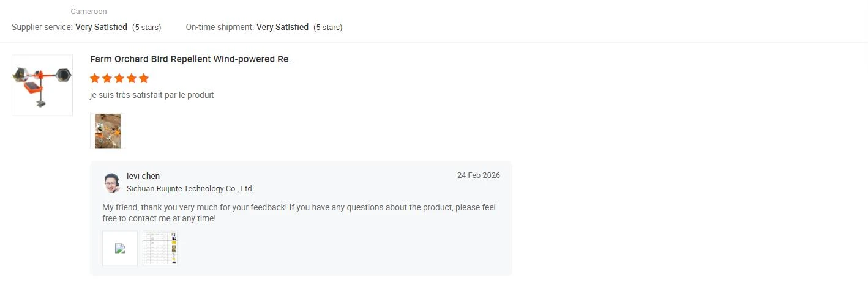Click the supplier reply message text

(299, 213)
